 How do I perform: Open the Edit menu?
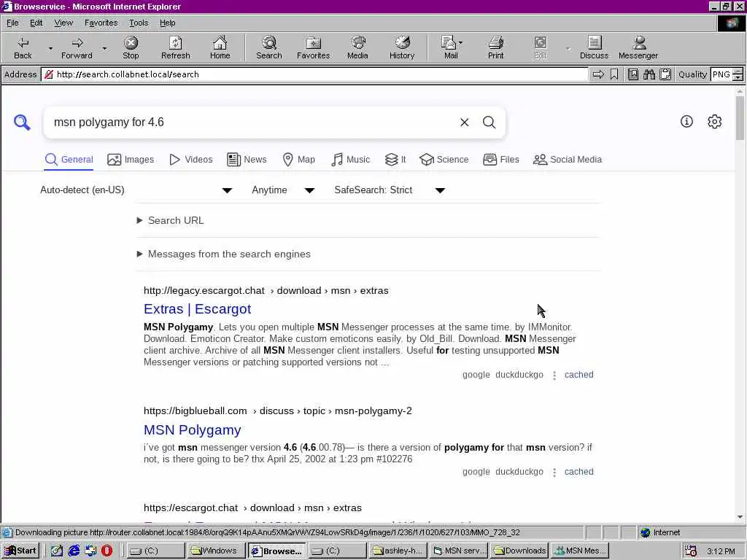click(36, 23)
